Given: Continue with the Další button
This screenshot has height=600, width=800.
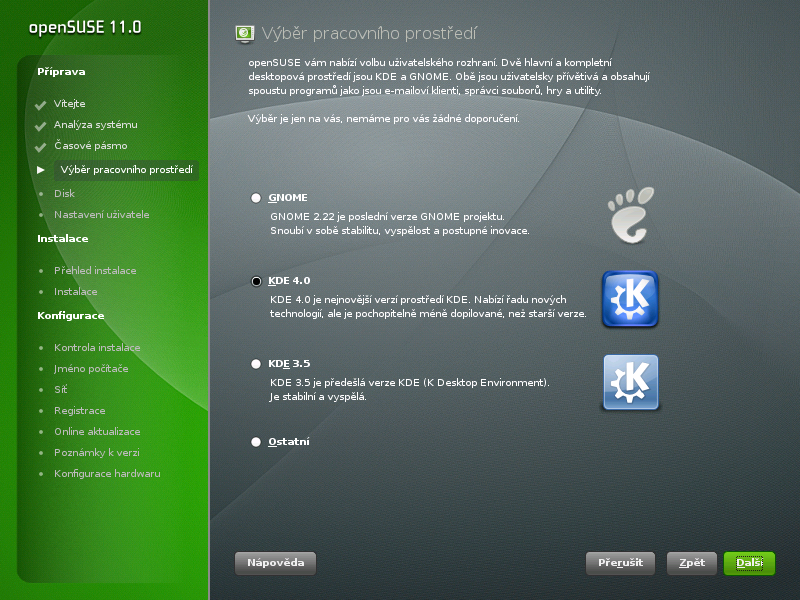Looking at the screenshot, I should [x=749, y=563].
